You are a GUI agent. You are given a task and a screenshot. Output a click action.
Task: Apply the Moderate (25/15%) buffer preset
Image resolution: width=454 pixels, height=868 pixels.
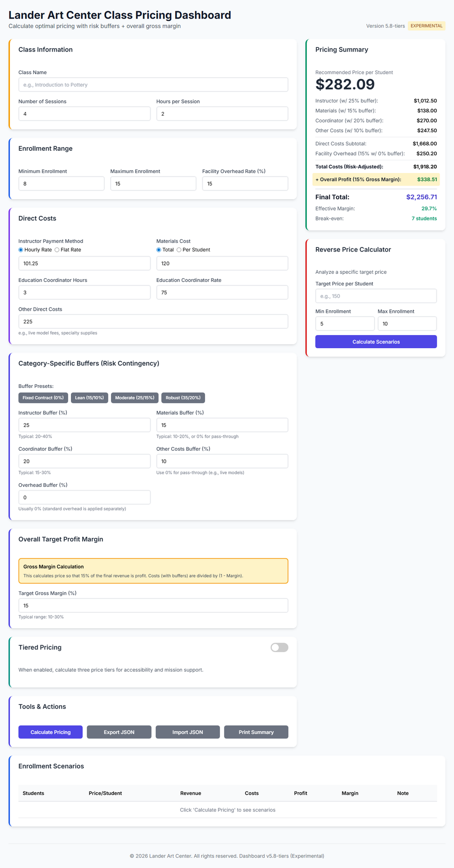(x=135, y=398)
